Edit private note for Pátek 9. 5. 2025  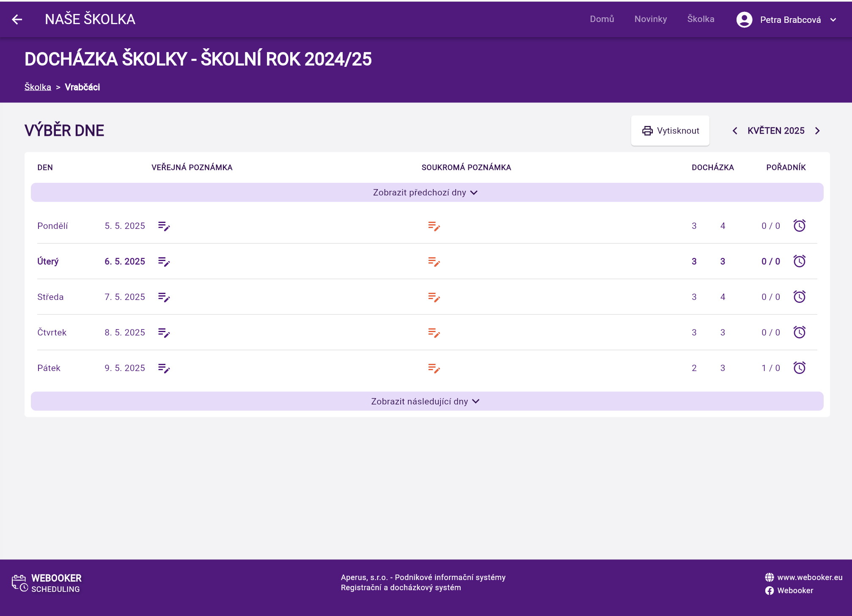434,368
